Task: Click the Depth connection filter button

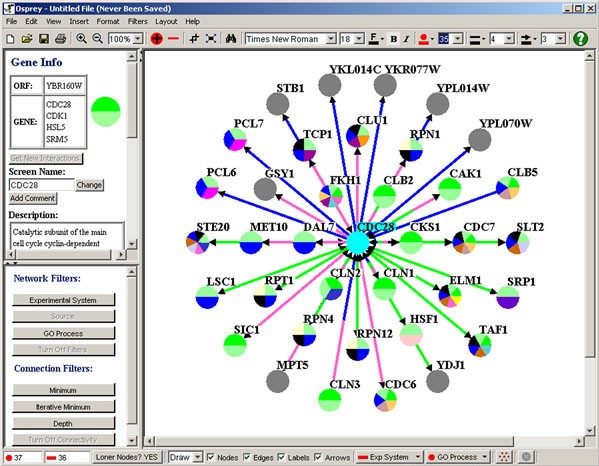Action: coord(63,423)
